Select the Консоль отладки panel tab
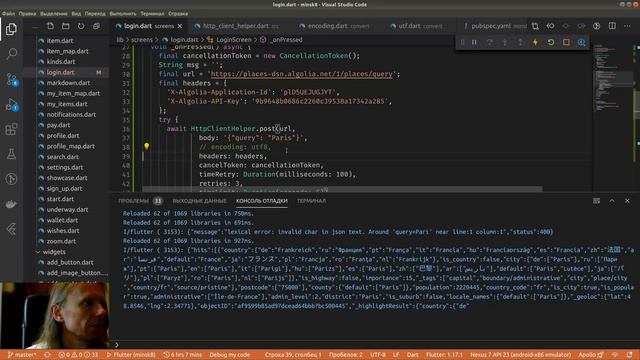 262,201
